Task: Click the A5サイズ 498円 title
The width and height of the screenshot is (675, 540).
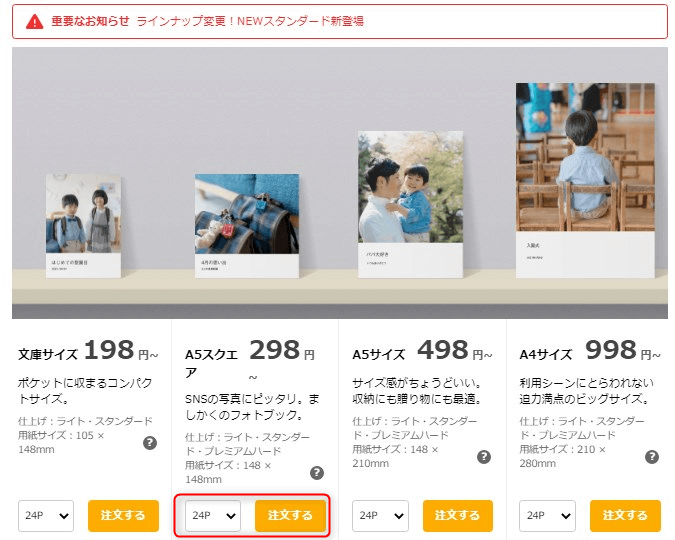Action: tap(422, 351)
